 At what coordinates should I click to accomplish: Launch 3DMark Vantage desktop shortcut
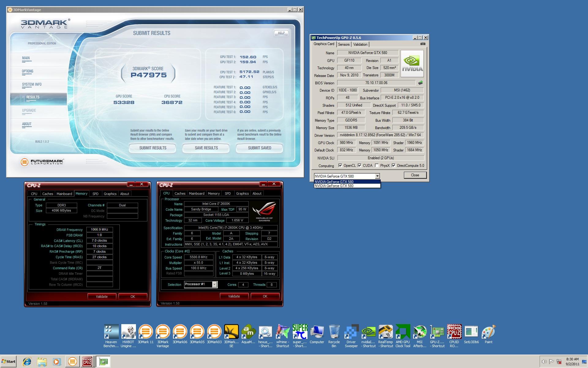(x=163, y=336)
